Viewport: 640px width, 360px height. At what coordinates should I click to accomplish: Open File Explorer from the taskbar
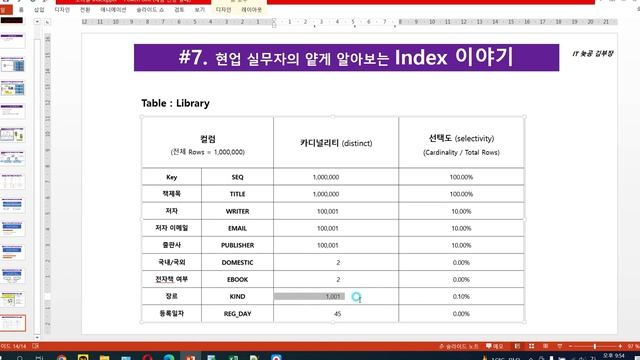(x=104, y=358)
